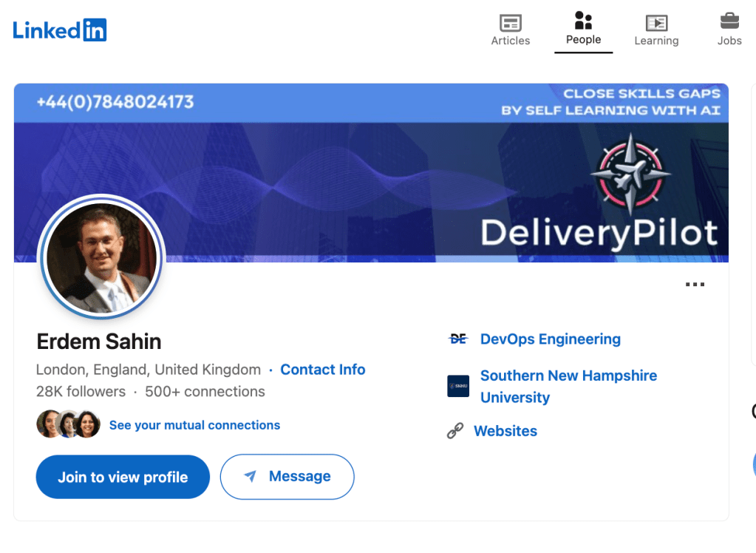The image size is (756, 553).
Task: Open the three-dot more options menu
Action: coord(695,284)
